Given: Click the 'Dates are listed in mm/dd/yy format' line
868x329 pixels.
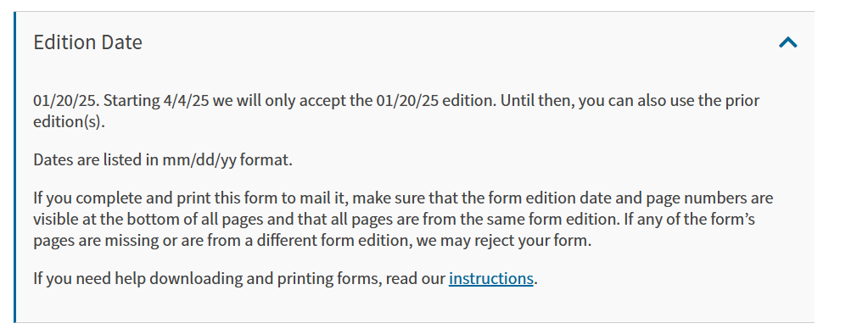Looking at the screenshot, I should point(163,160).
